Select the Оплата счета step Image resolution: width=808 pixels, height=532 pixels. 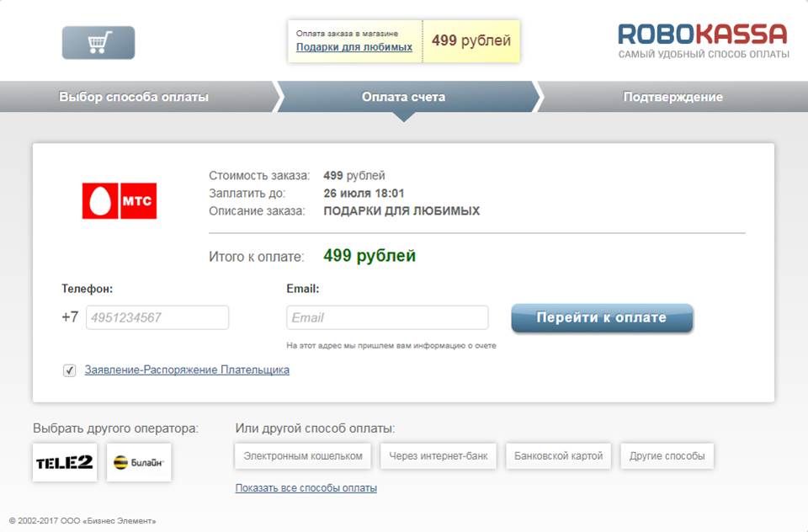(403, 97)
